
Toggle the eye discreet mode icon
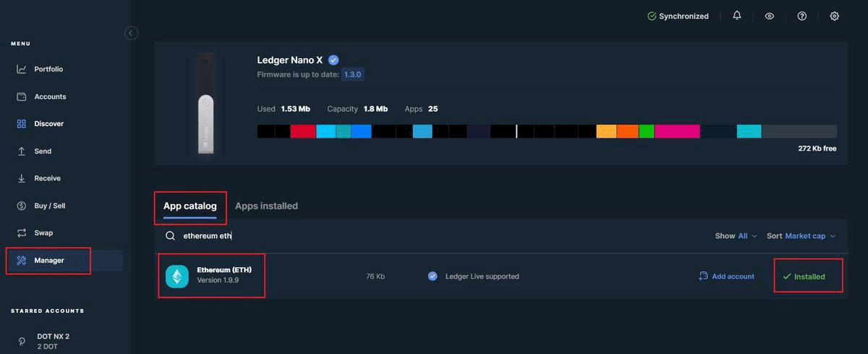[770, 16]
